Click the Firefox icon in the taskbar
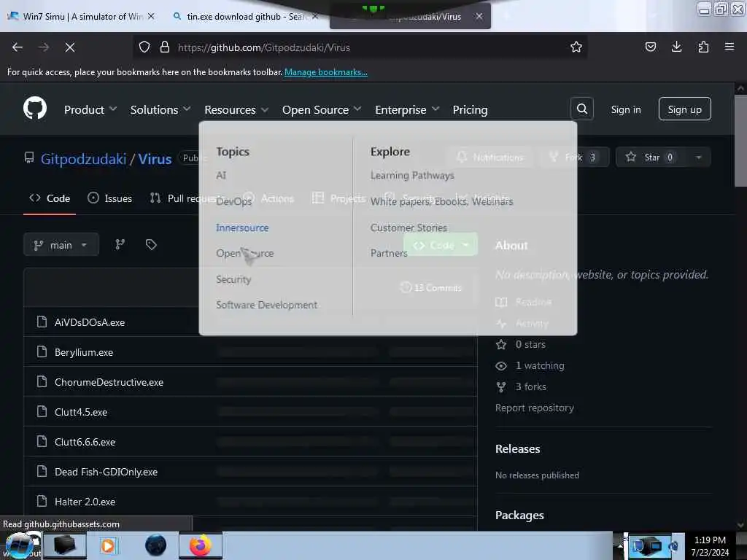Viewport: 747px width, 560px height. (201, 545)
